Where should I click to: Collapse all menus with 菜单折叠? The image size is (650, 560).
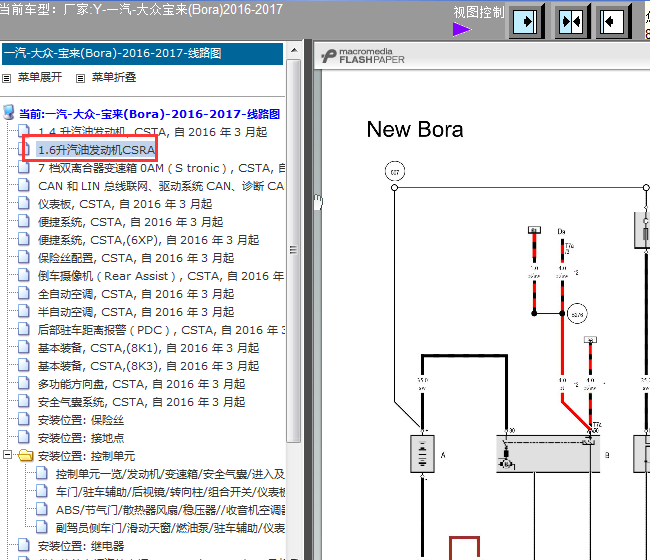(x=114, y=77)
